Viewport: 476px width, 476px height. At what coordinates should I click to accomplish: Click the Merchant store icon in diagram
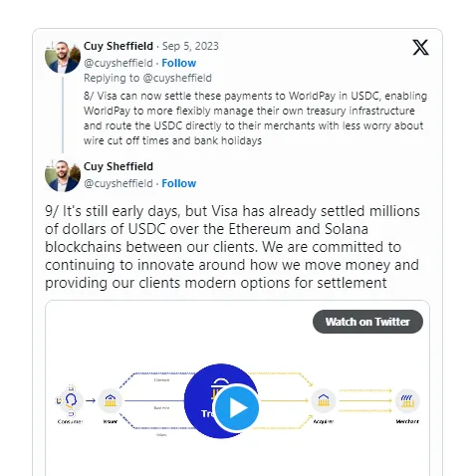[x=407, y=400]
